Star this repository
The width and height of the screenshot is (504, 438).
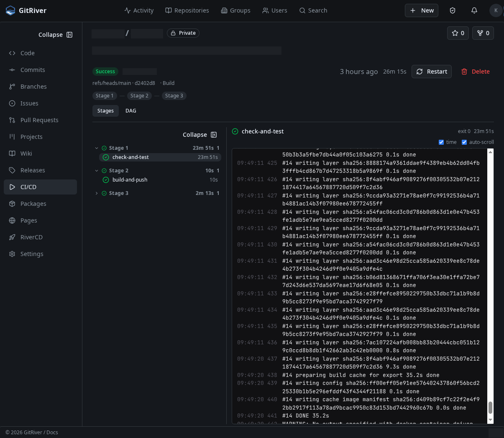(x=458, y=33)
